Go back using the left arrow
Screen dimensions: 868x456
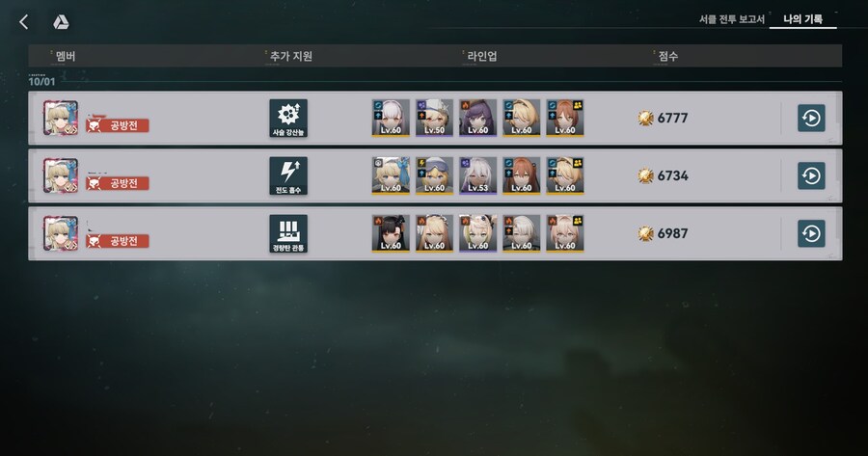[x=24, y=22]
